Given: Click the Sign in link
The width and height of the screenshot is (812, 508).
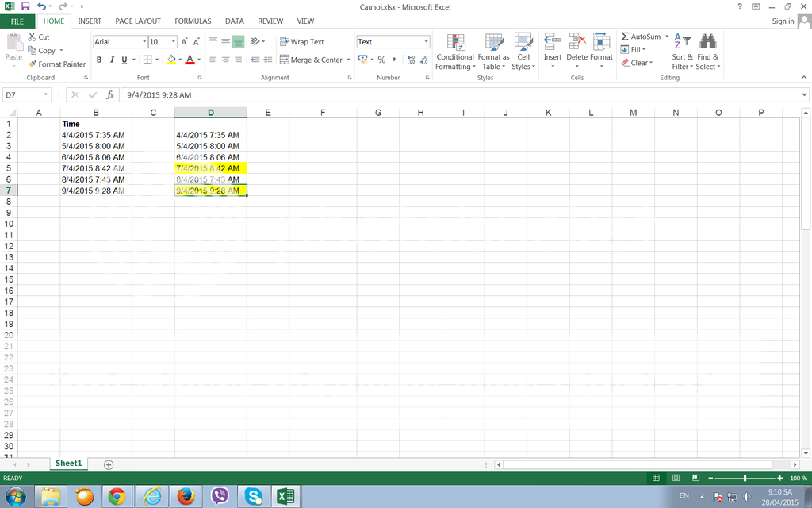Looking at the screenshot, I should point(783,21).
